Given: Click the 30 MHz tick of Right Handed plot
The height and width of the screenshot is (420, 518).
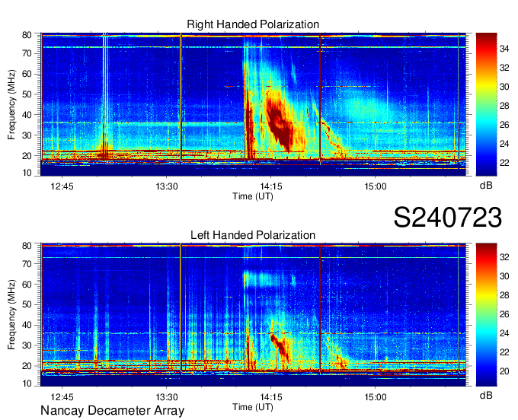Looking at the screenshot, I should (x=27, y=135).
